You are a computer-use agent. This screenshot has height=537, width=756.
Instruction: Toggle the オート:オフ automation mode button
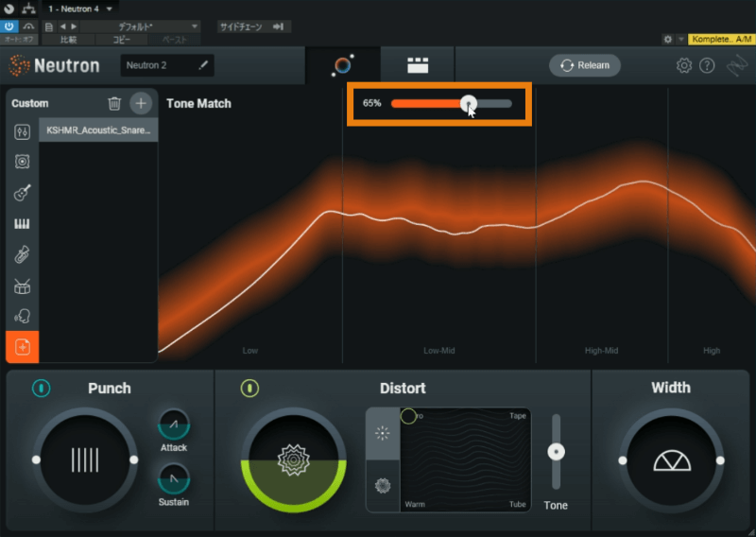pos(19,40)
